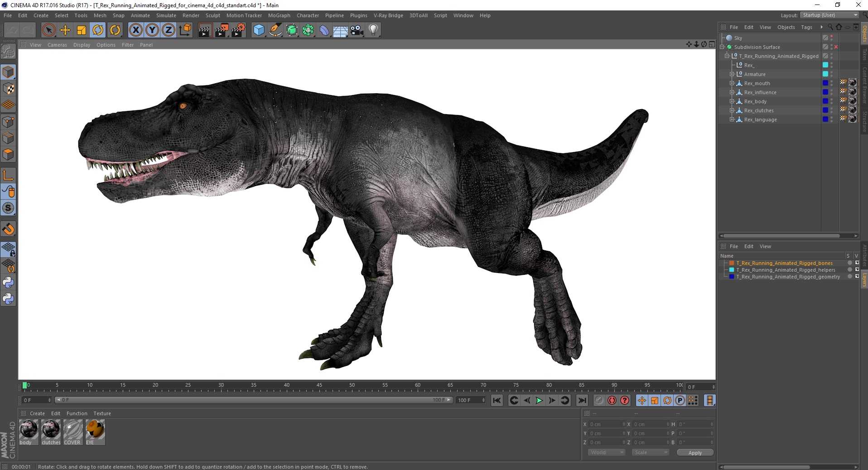Screen dimensions: 868x470
Task: Open material manager Texture menu
Action: click(102, 413)
